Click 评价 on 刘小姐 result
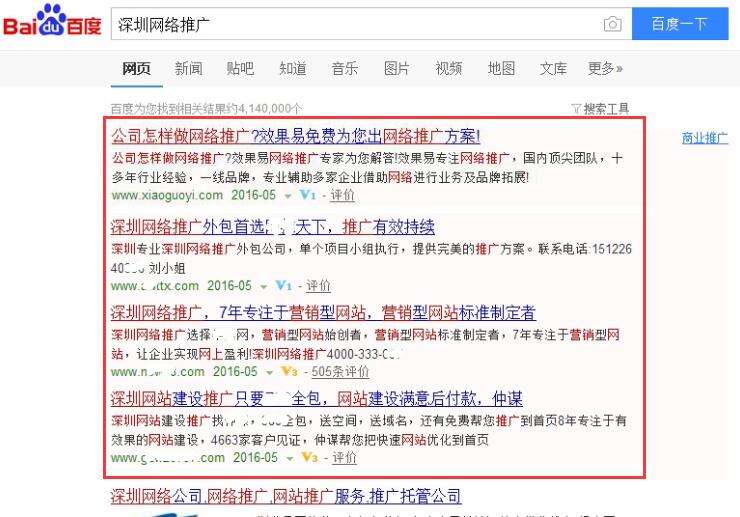This screenshot has height=517, width=740. [318, 286]
